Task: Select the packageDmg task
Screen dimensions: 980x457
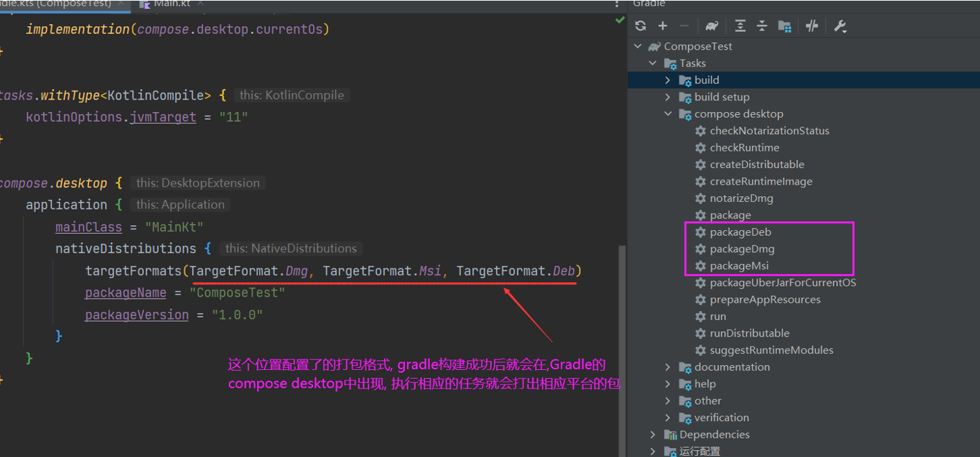Action: (x=743, y=248)
